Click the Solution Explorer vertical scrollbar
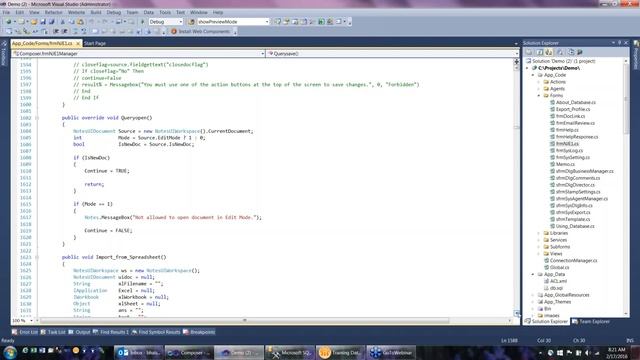This screenshot has width=640, height=360. pyautogui.click(x=626, y=100)
